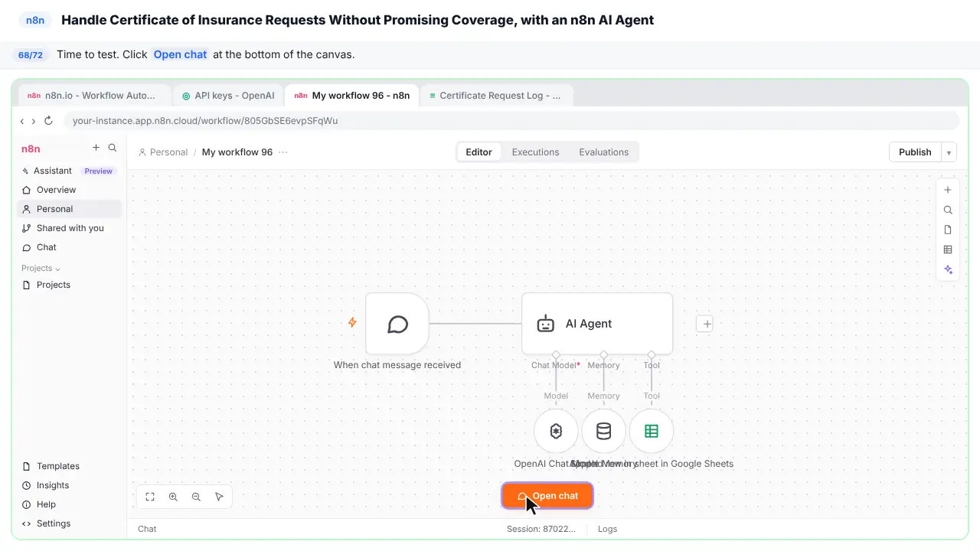This screenshot has height=551, width=980.
Task: Switch to the Evaluations tab
Action: coord(603,152)
